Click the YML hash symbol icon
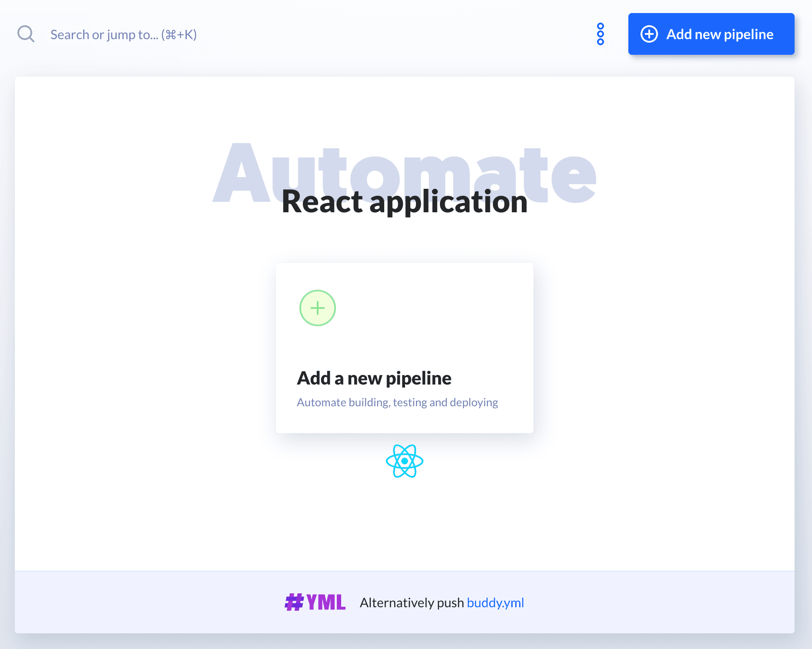 294,602
